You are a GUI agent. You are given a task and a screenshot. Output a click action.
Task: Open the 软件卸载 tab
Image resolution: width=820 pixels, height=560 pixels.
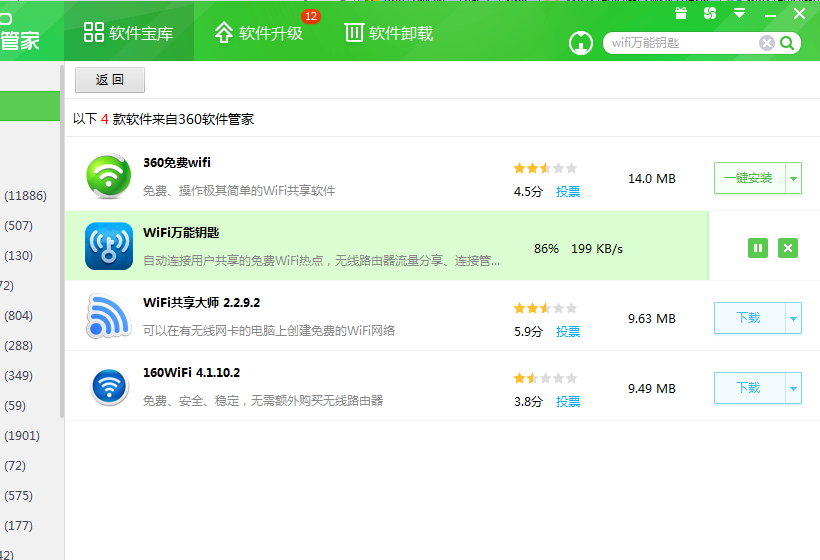point(389,32)
